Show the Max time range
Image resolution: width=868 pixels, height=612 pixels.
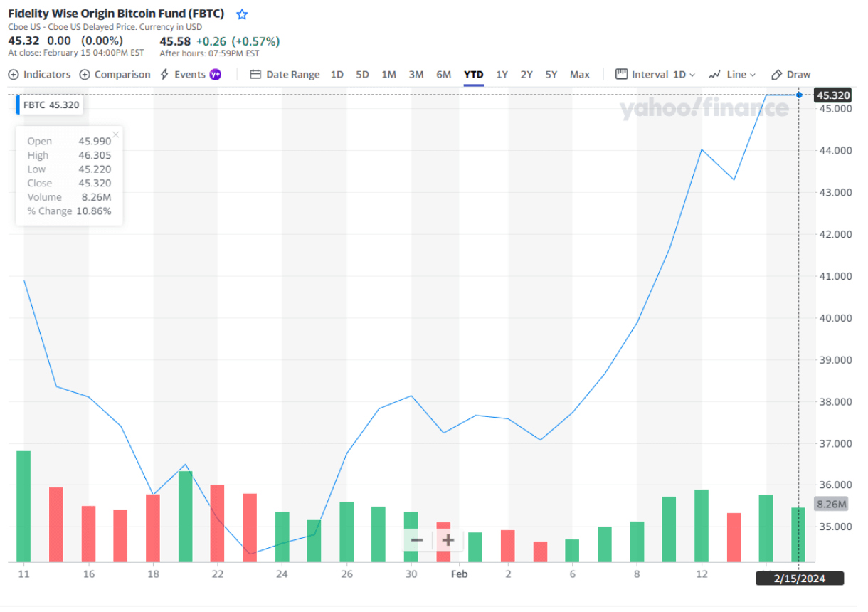[579, 75]
